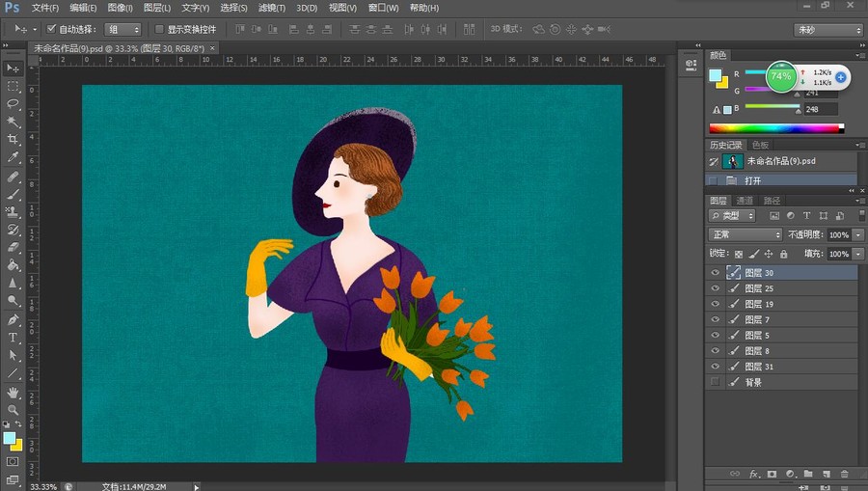Click the Add layer style fx icon
This screenshot has height=491, width=868.
[x=753, y=474]
